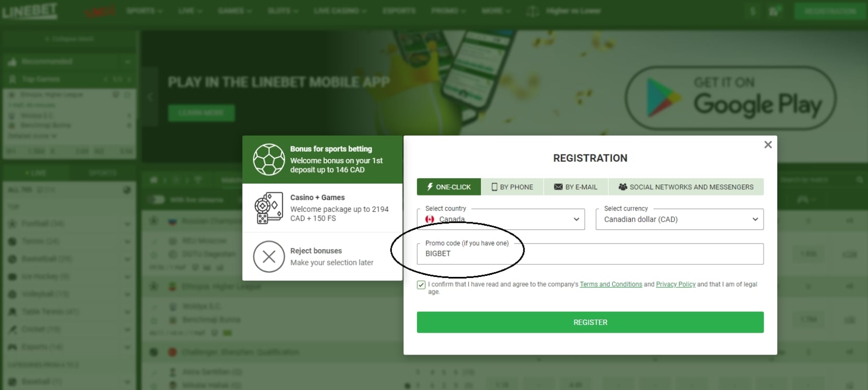The image size is (868, 390).
Task: Open the Games menu in the header
Action: click(235, 10)
